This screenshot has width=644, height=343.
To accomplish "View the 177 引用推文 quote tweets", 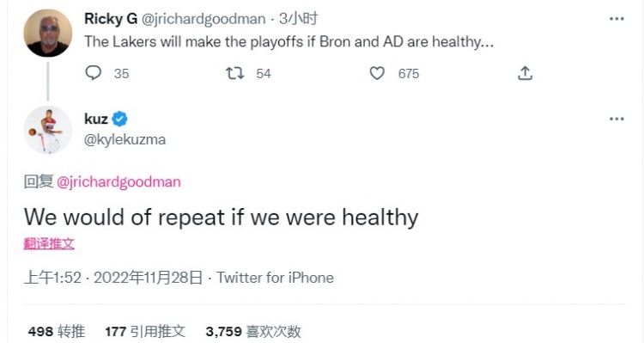I will coord(145,332).
